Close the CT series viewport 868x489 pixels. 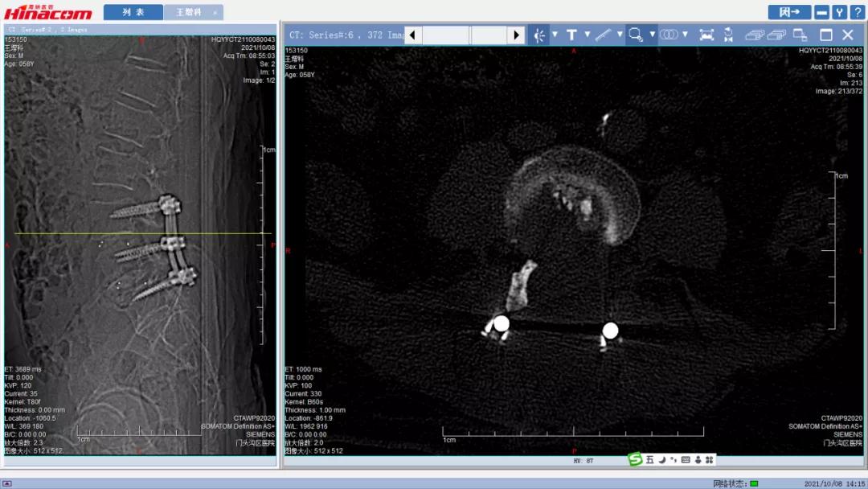pos(848,35)
